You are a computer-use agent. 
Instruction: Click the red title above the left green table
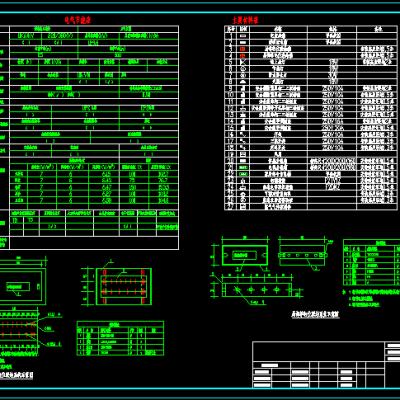(78, 20)
